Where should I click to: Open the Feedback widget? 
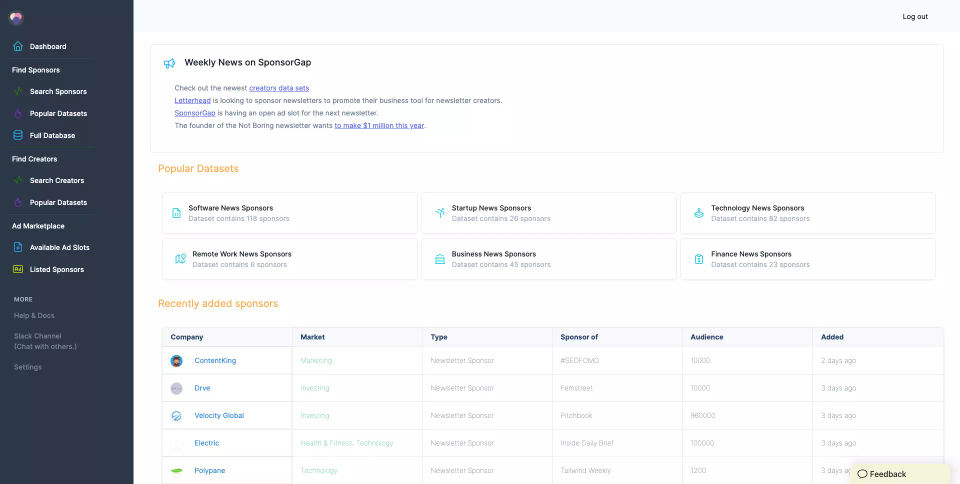pos(882,474)
